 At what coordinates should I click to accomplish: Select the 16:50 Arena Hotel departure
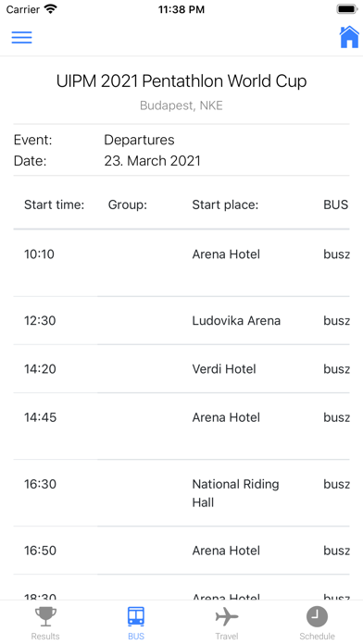pos(181,551)
